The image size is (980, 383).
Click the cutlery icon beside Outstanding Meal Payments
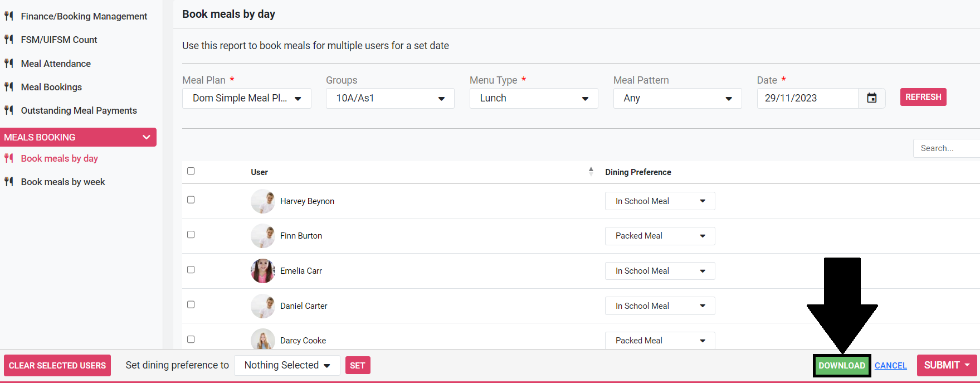click(x=9, y=110)
